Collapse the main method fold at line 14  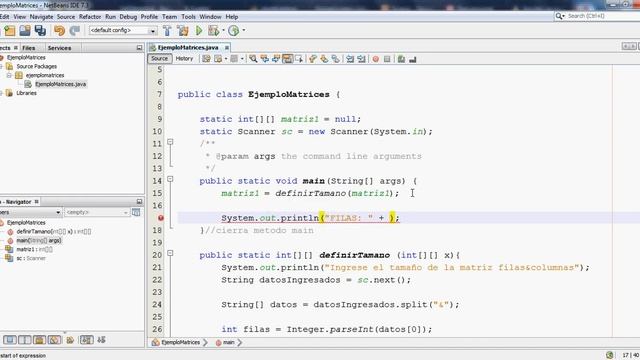[x=170, y=179]
